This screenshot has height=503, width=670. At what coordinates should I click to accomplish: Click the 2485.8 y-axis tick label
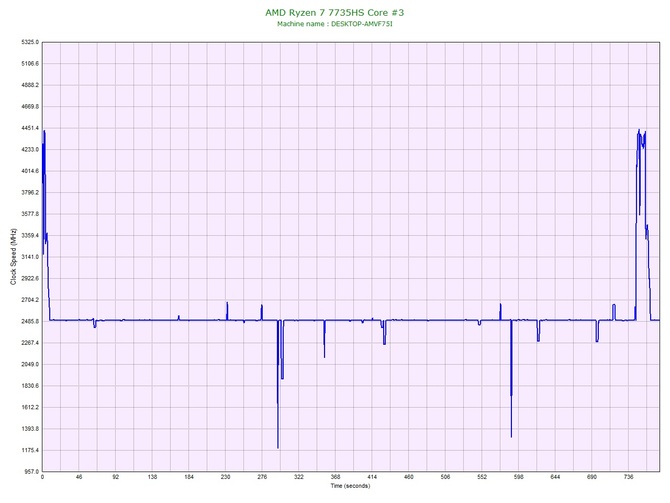pyautogui.click(x=30, y=321)
